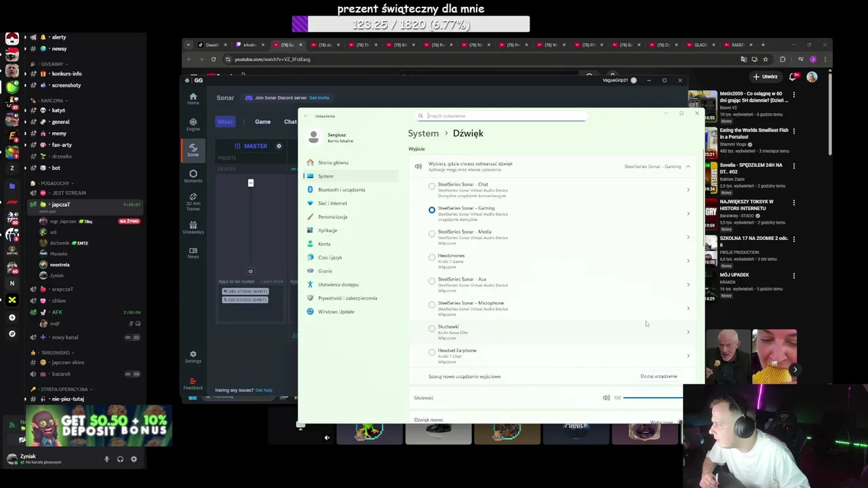The height and width of the screenshot is (488, 868).
Task: Mute microphone in Discord user panel
Action: [106, 459]
